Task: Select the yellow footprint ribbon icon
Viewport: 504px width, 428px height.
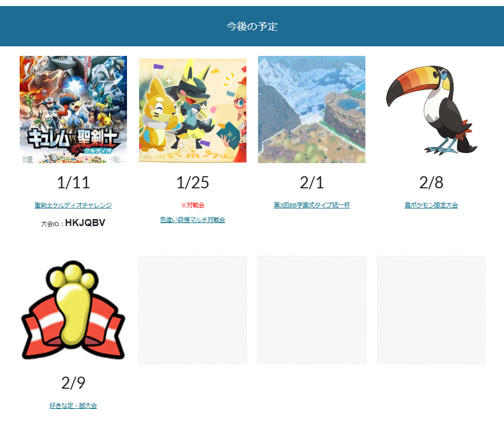Action: (73, 310)
